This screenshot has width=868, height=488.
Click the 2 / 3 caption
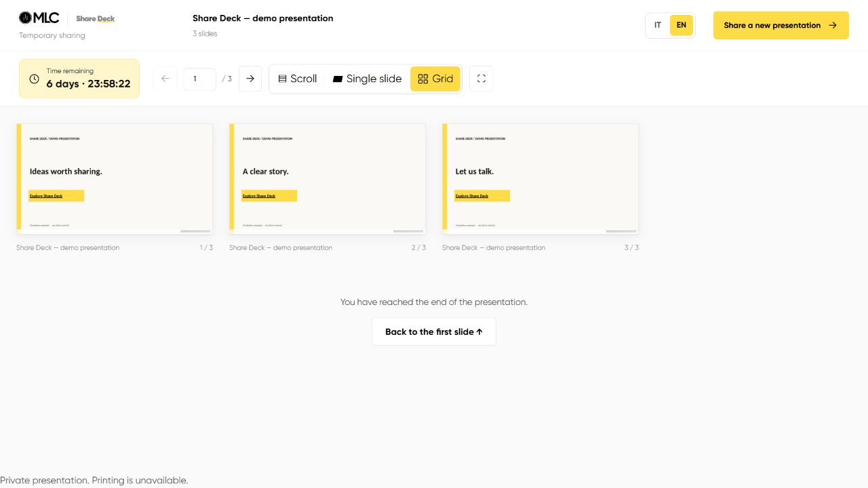(x=419, y=247)
